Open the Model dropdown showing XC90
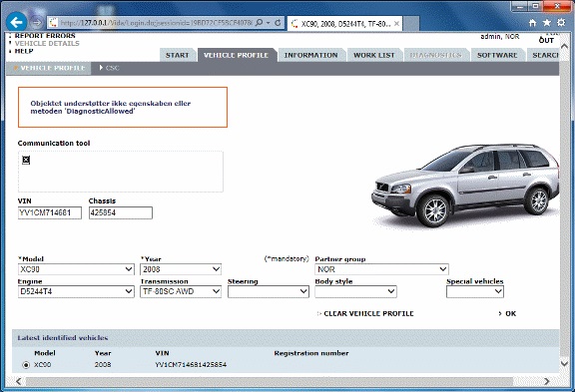This screenshot has height=392, width=575. 76,269
